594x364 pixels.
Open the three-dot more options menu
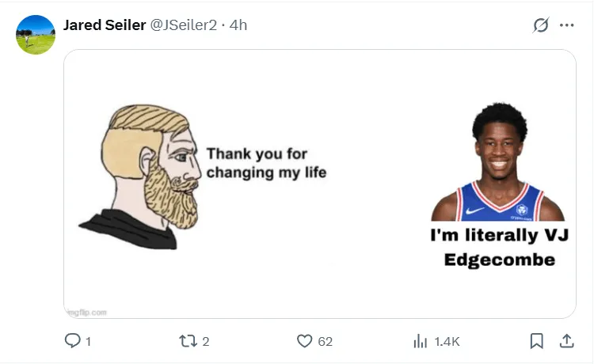click(x=567, y=25)
